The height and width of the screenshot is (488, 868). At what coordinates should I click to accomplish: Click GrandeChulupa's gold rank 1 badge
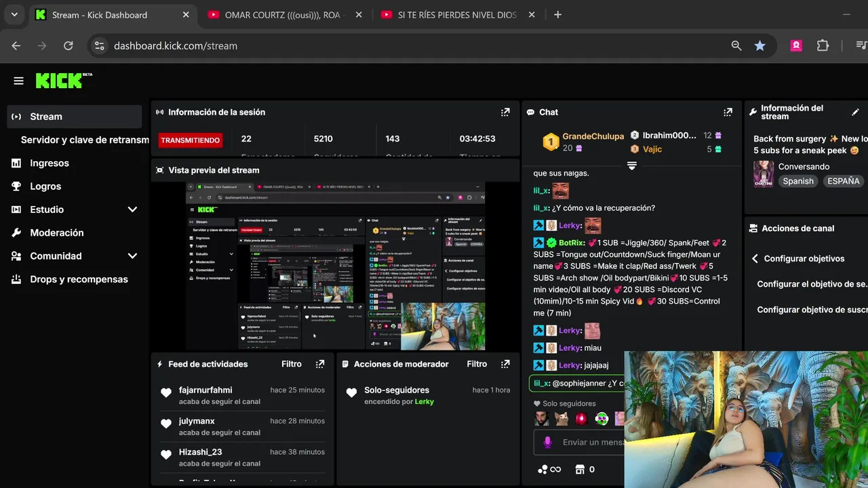551,142
